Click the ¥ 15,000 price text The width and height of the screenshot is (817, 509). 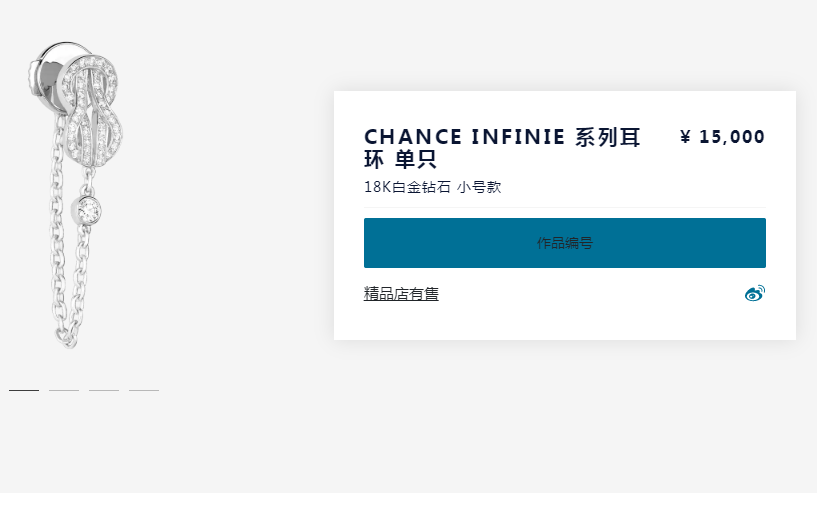point(722,137)
